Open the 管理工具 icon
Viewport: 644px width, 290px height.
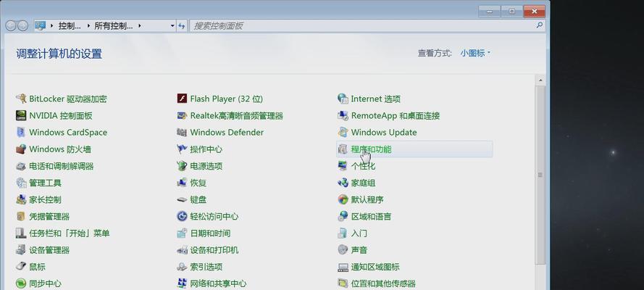21,183
